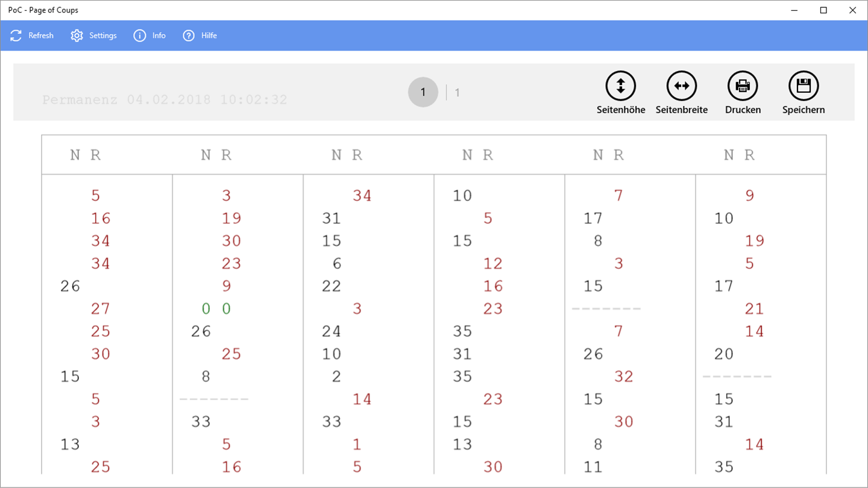
Task: Fit page with Seitenhöhe icon
Action: [621, 86]
